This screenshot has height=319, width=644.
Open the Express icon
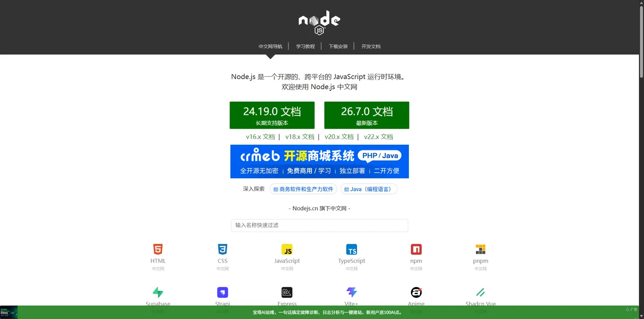pos(287,292)
